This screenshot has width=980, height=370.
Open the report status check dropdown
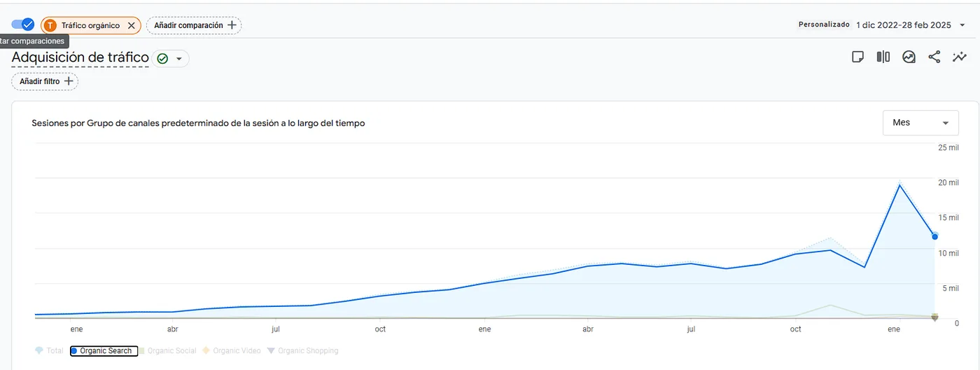pos(171,59)
